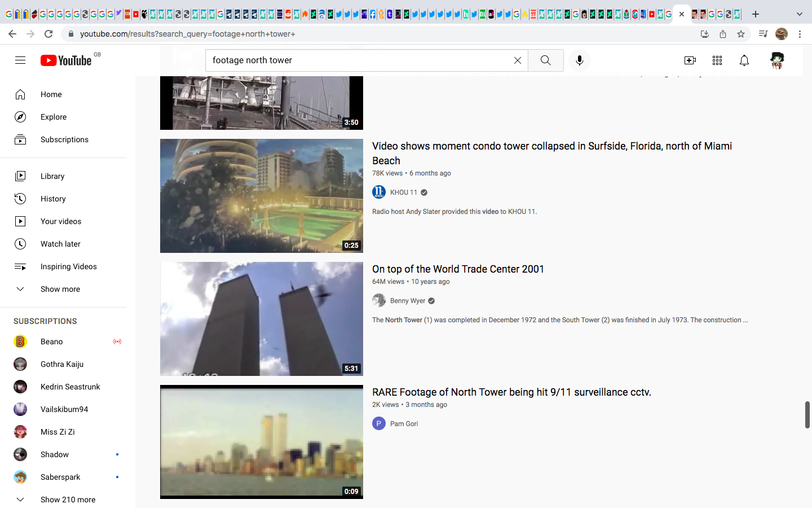The height and width of the screenshot is (508, 812).
Task: Click the Benny Wyer channel avatar
Action: [379, 301]
